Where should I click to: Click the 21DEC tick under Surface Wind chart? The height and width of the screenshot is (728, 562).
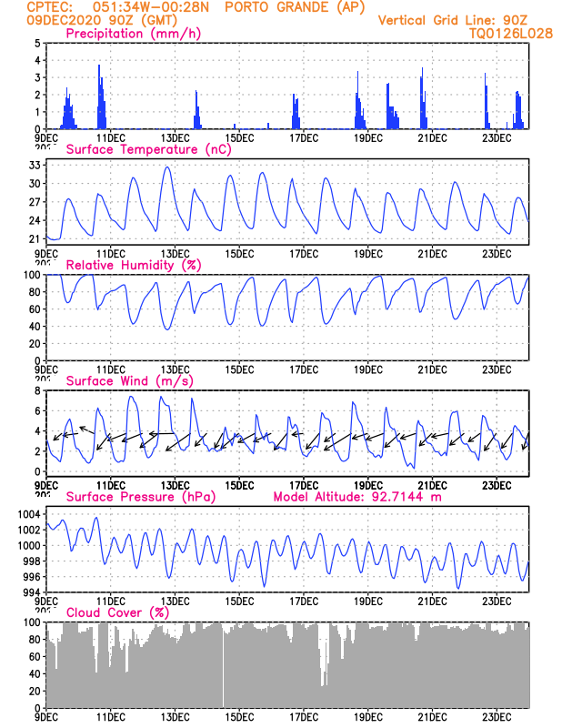(432, 486)
